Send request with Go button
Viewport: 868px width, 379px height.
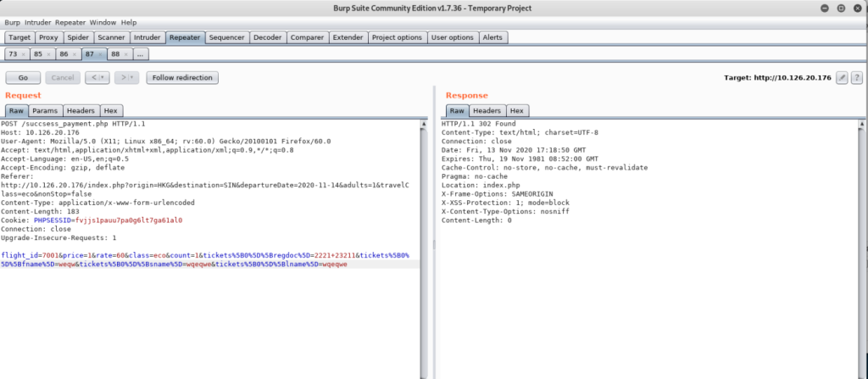point(23,77)
